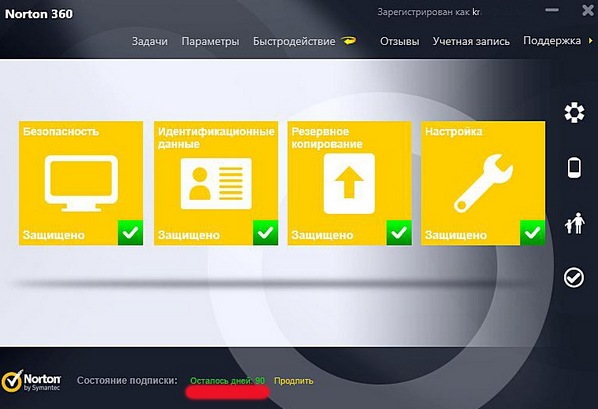Open the family parental control icon
Viewport: 598px width, 409px height.
(x=574, y=223)
